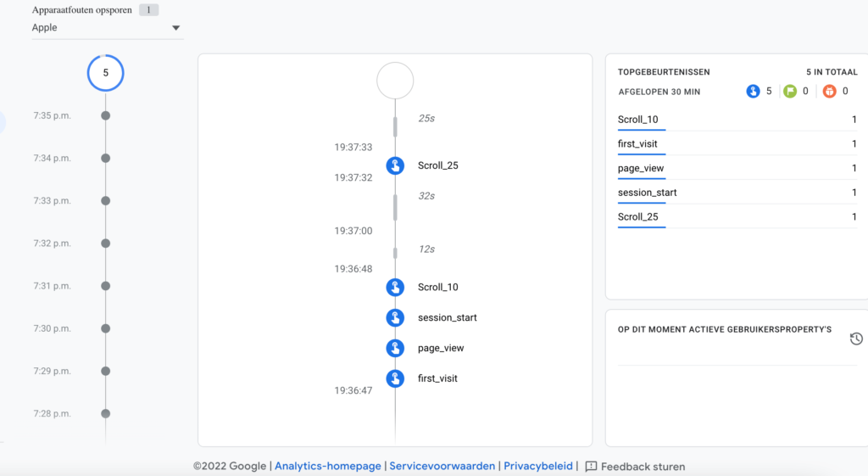Click the 19:36:48 timestamp
This screenshot has height=476, width=868.
pos(353,269)
